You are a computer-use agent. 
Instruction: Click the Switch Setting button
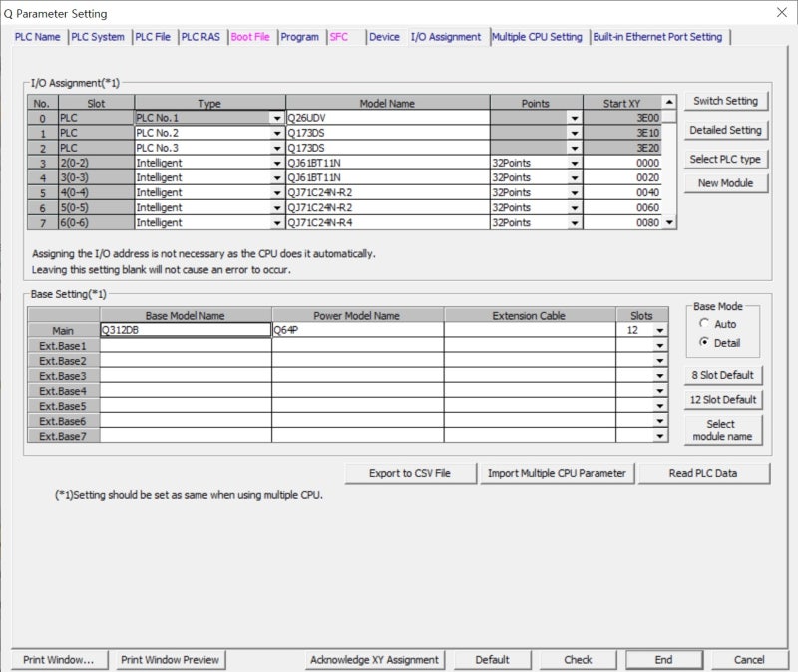coord(725,101)
